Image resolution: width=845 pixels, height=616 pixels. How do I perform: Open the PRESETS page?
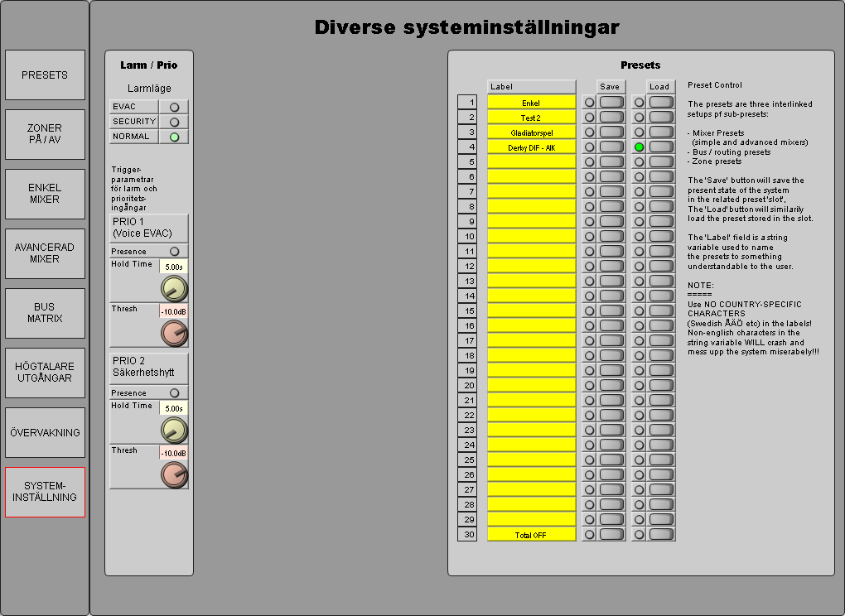coord(45,75)
